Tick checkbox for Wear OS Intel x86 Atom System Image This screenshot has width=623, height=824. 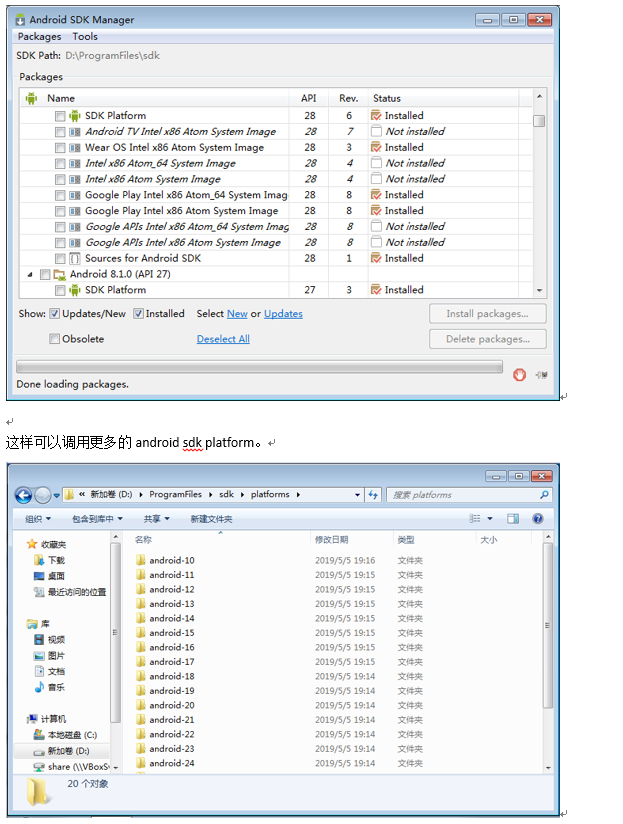point(60,148)
